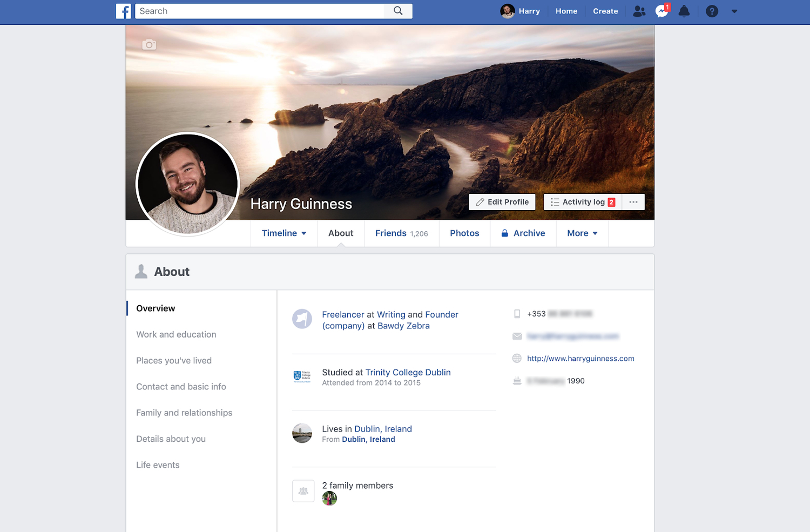
Task: Expand the Timeline dropdown tab
Action: [x=284, y=233]
